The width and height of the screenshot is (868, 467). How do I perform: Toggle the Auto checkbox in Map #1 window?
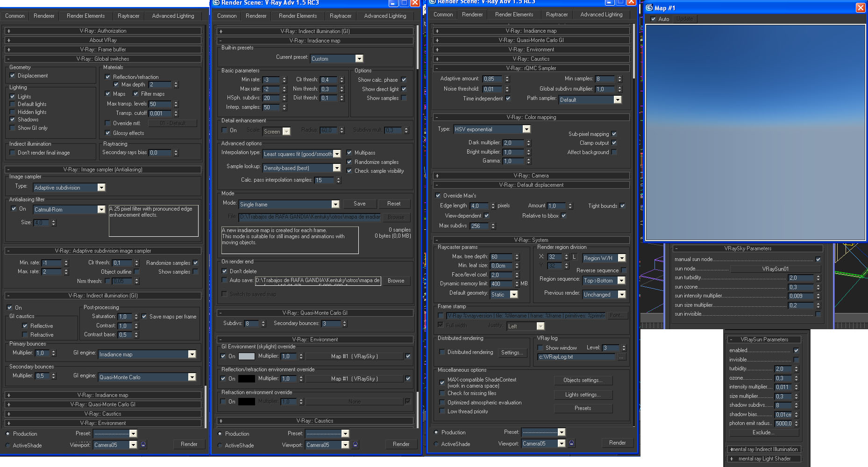pyautogui.click(x=653, y=19)
